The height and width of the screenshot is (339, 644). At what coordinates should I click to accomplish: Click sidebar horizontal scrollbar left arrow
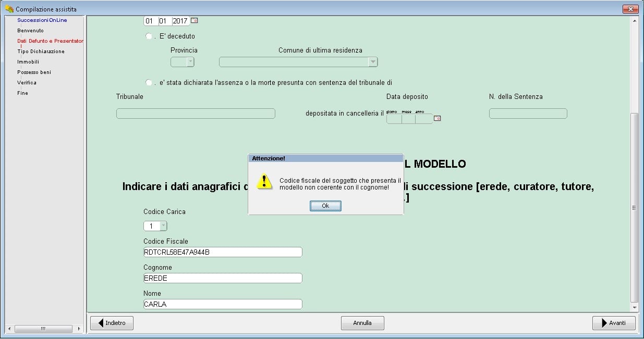(x=8, y=329)
